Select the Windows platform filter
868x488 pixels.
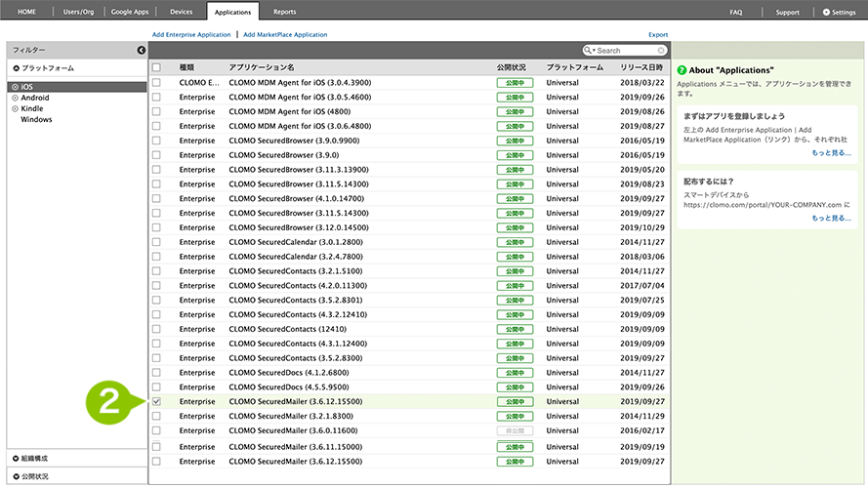[36, 119]
